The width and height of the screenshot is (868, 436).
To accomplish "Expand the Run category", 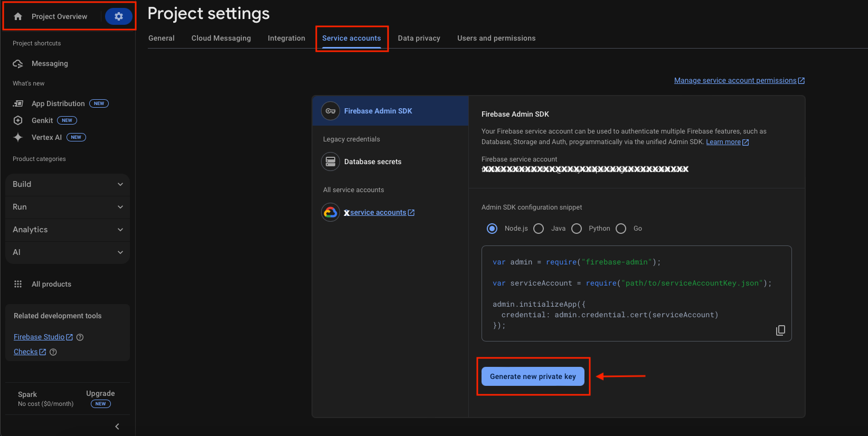I will 68,207.
